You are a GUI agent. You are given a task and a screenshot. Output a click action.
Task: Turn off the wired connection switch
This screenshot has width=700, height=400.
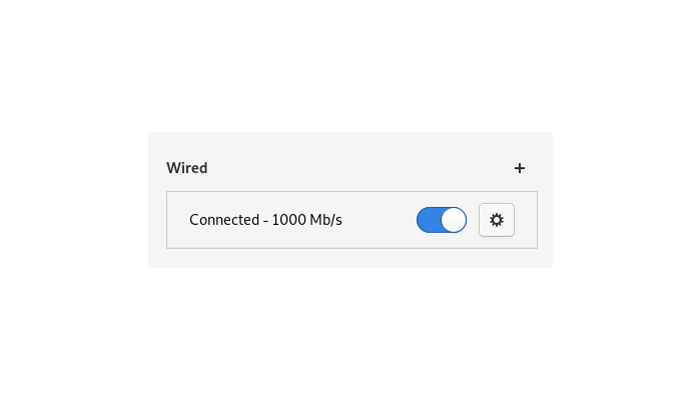441,220
